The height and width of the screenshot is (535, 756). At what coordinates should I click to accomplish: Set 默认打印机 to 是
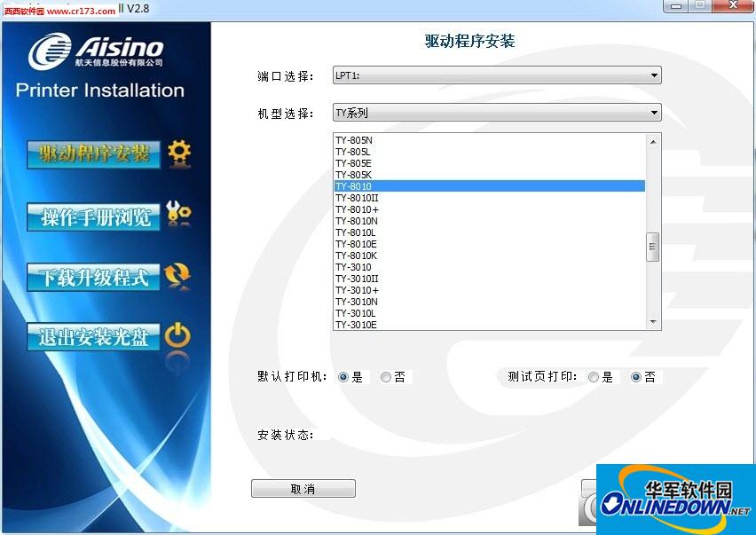[343, 377]
